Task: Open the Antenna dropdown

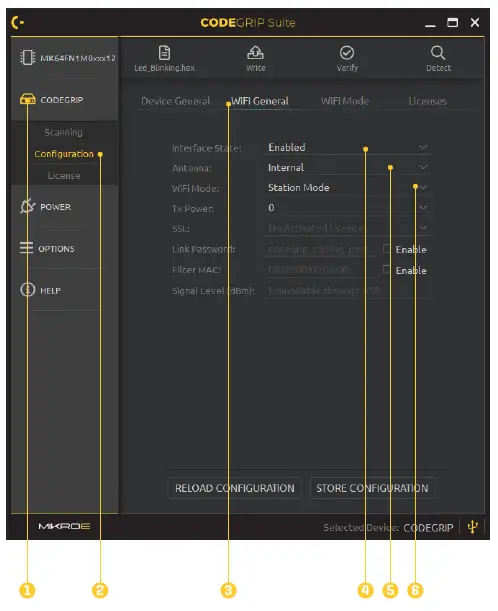Action: click(348, 168)
